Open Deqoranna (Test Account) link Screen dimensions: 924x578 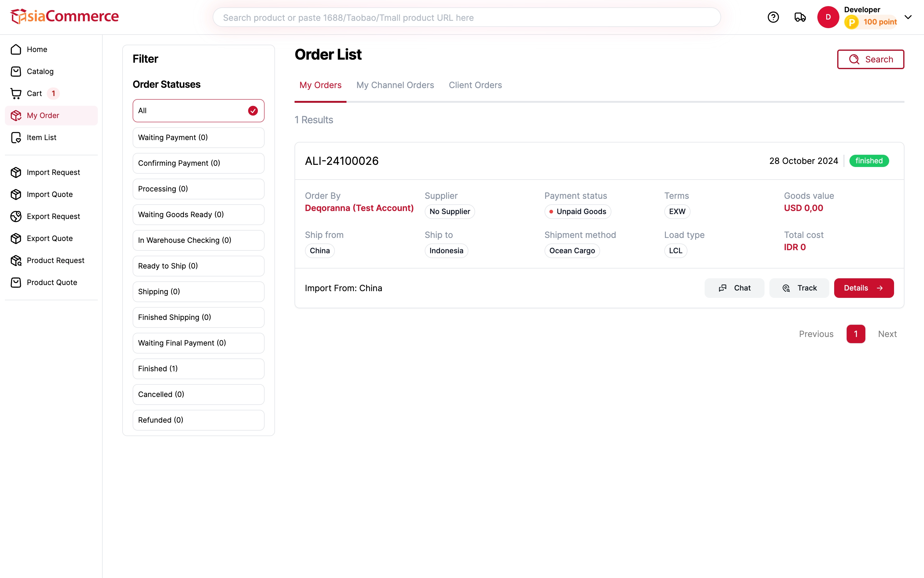[x=359, y=208]
